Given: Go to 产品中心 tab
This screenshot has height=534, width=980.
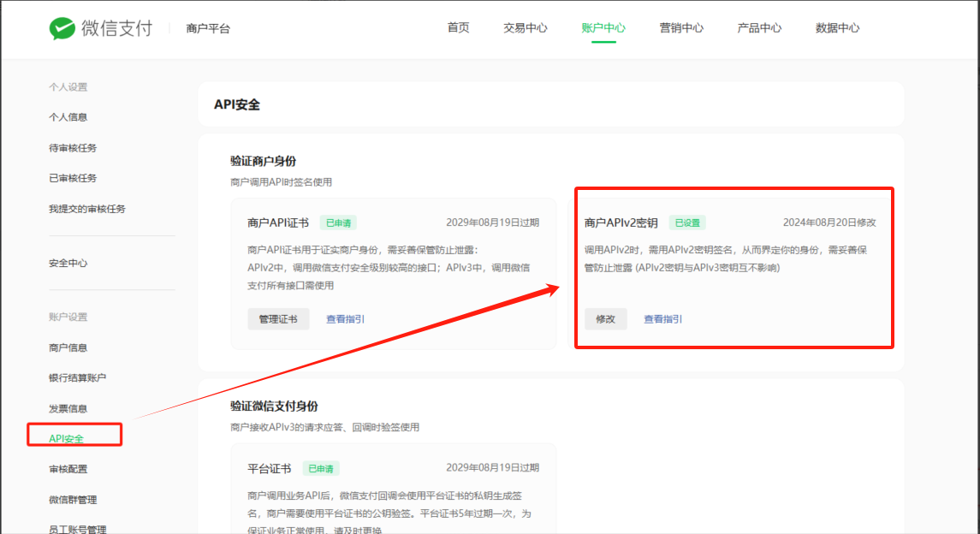Looking at the screenshot, I should pyautogui.click(x=759, y=27).
